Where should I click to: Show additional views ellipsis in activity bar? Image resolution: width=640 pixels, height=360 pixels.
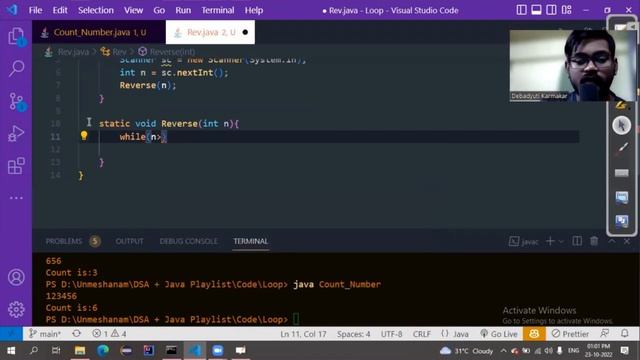16,198
